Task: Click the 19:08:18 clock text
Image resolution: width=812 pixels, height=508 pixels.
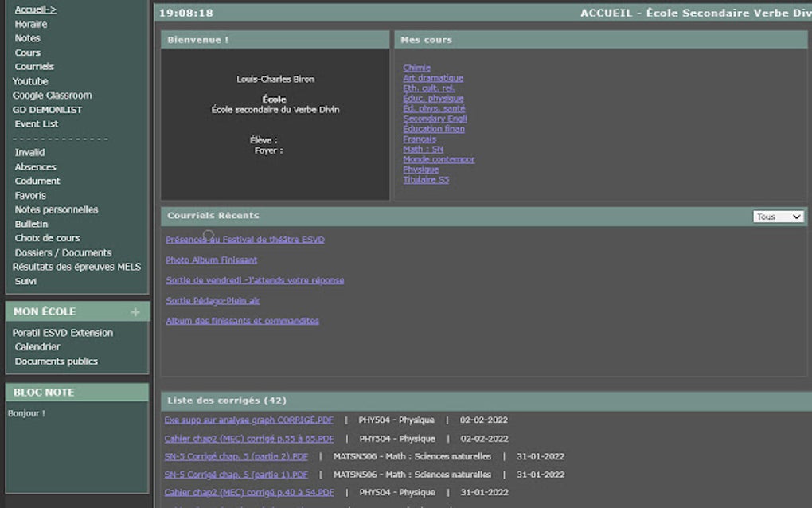Action: (186, 13)
